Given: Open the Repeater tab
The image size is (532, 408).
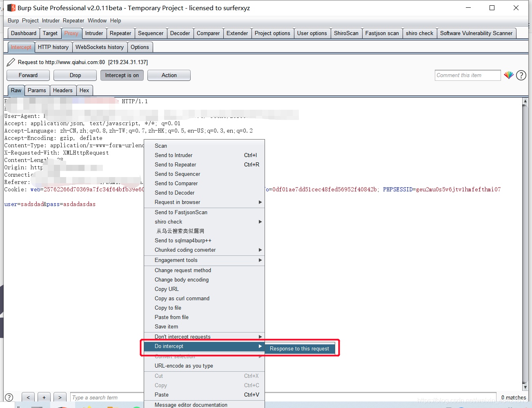Looking at the screenshot, I should click(x=120, y=33).
